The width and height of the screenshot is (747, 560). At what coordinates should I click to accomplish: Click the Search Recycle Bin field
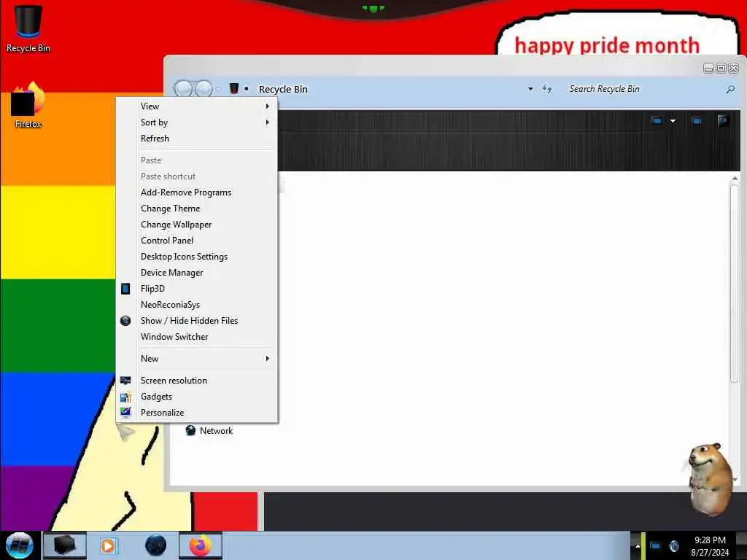pyautogui.click(x=643, y=89)
